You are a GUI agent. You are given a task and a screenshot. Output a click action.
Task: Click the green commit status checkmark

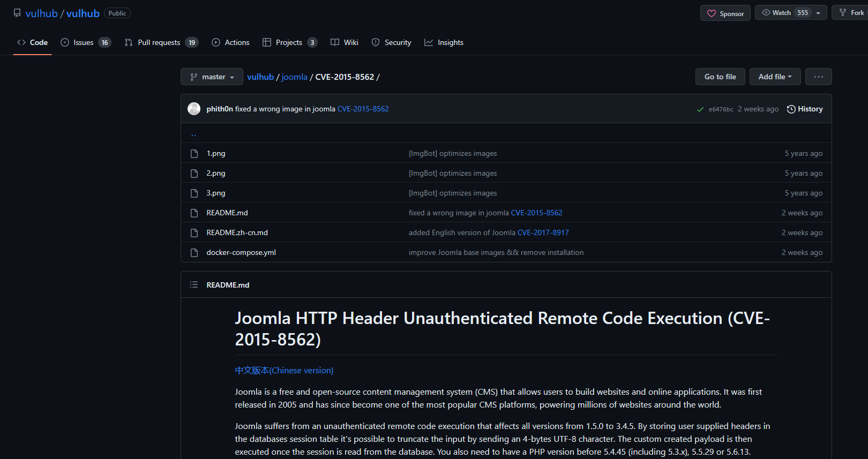700,109
